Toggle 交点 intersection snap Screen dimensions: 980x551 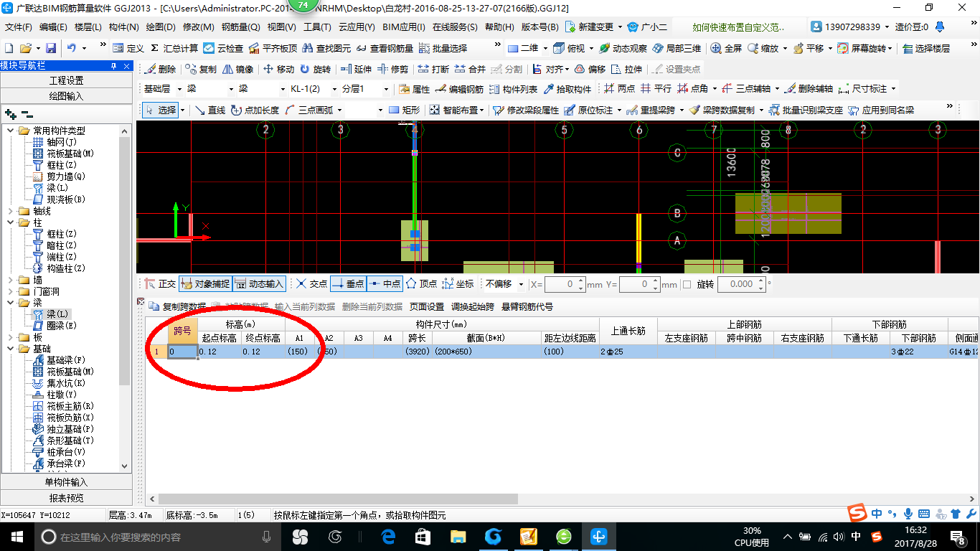tap(312, 284)
